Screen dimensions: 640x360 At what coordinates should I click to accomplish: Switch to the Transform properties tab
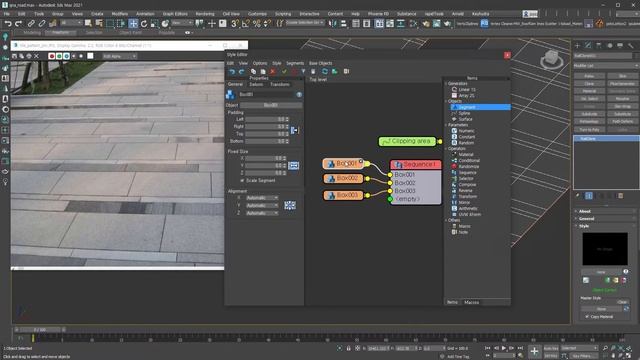coord(280,84)
